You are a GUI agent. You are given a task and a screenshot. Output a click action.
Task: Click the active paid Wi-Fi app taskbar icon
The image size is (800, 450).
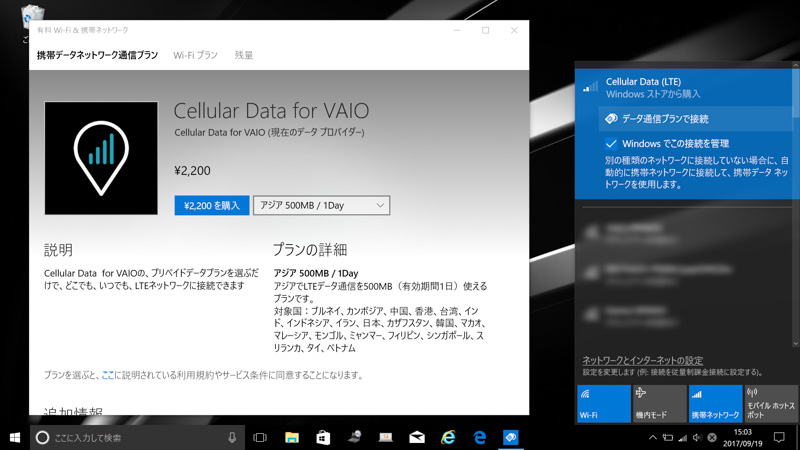point(511,437)
